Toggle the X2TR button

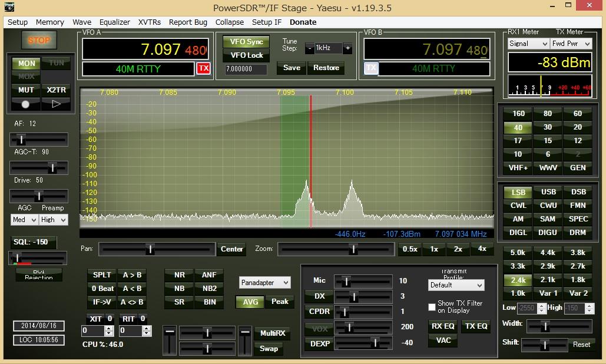coord(57,90)
